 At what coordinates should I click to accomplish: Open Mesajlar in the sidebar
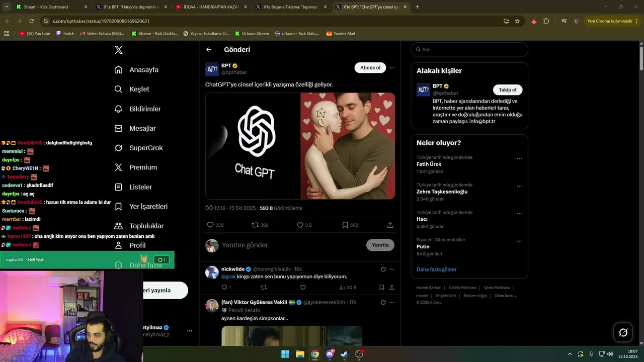pos(135,128)
